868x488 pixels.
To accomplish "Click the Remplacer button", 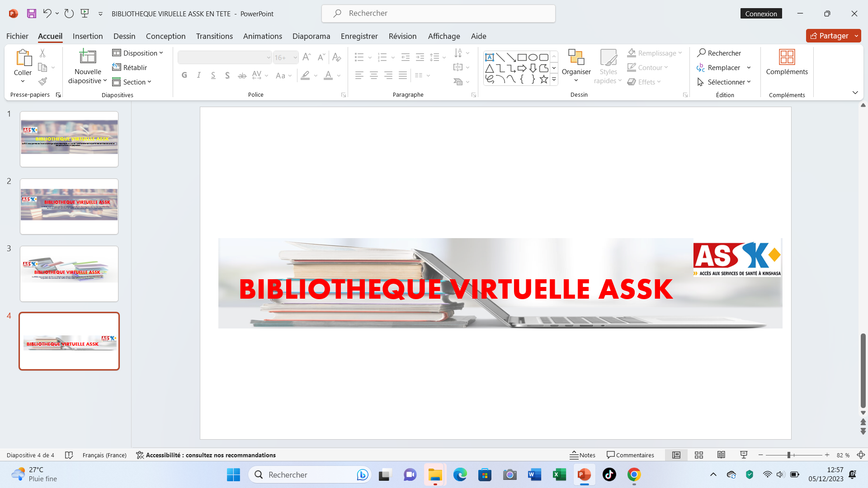I will [x=719, y=67].
